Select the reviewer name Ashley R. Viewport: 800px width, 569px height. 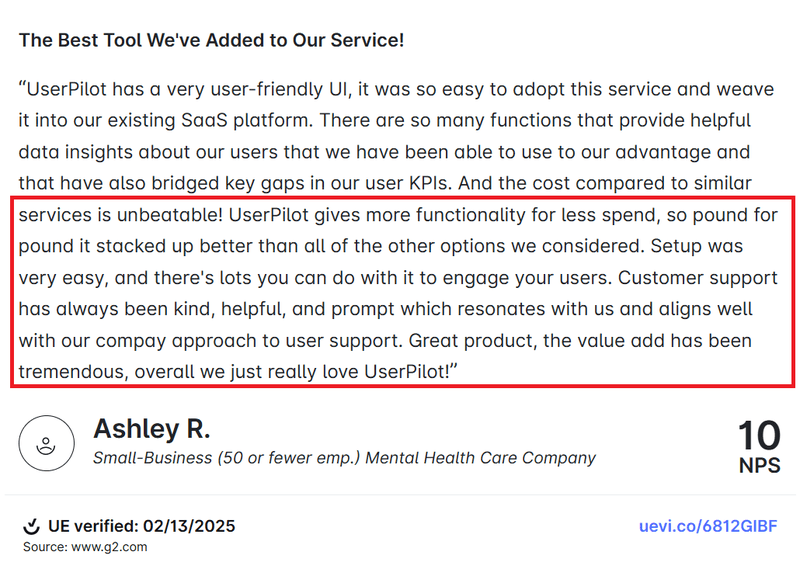click(152, 430)
